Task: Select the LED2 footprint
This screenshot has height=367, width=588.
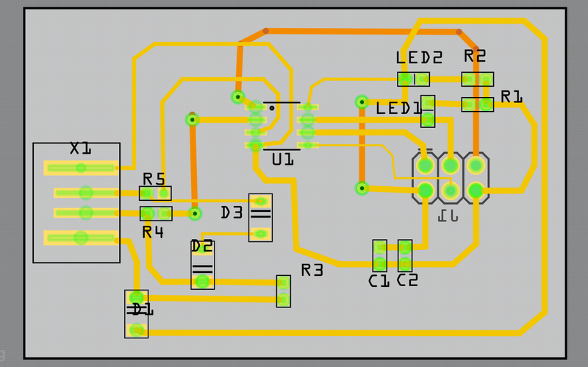Action: point(413,79)
